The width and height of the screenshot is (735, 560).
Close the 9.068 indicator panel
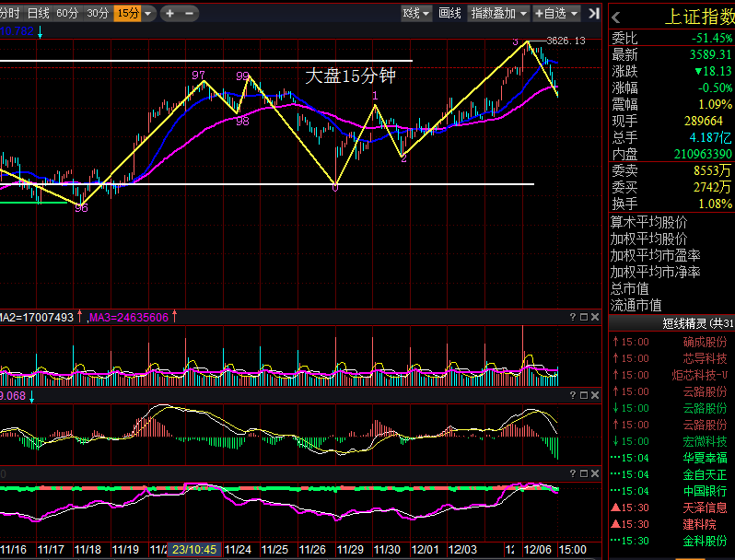[595, 395]
